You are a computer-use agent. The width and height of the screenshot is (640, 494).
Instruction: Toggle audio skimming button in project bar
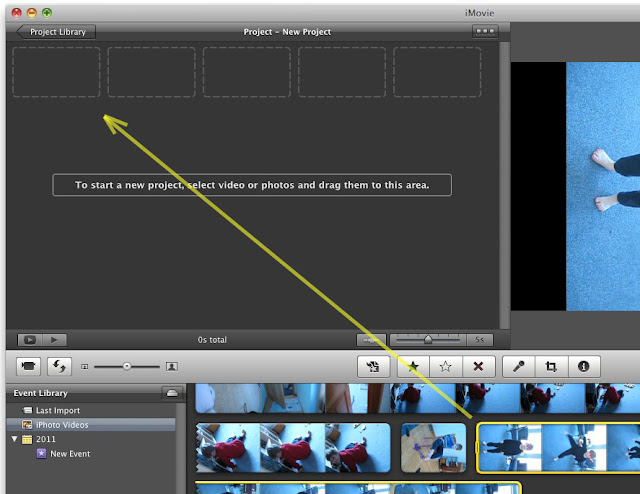coord(371,340)
